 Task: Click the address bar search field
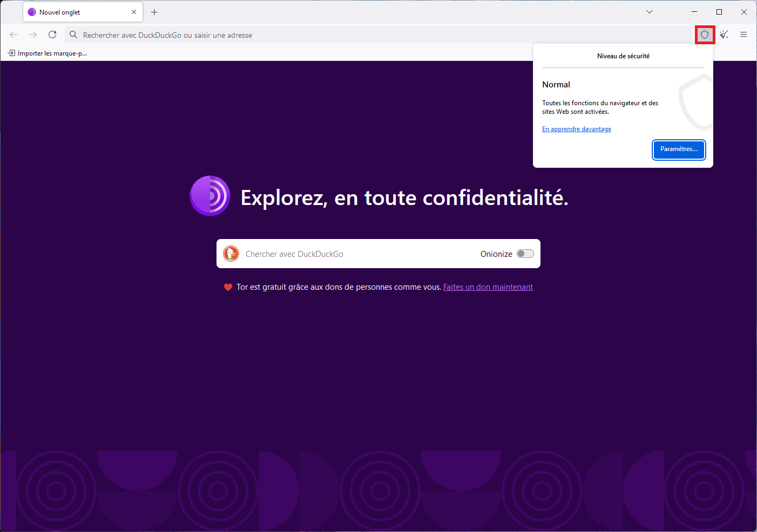(x=378, y=35)
